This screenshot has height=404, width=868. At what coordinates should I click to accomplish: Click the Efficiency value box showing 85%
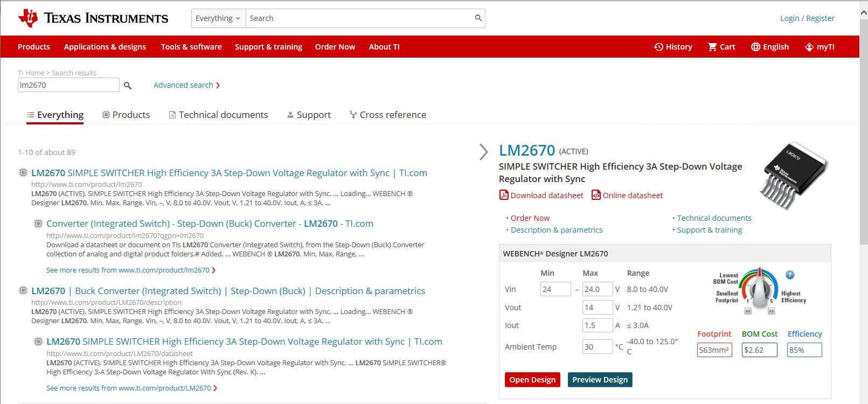pyautogui.click(x=804, y=350)
